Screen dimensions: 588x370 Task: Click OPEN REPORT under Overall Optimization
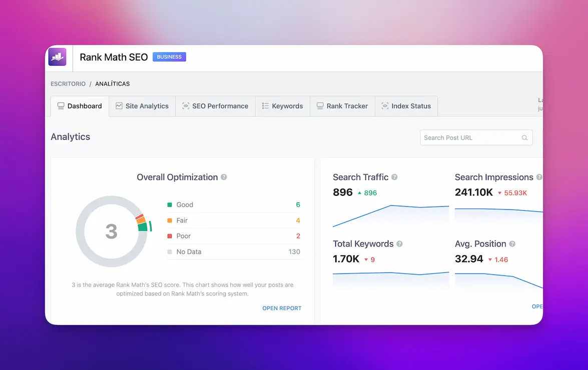coord(282,308)
